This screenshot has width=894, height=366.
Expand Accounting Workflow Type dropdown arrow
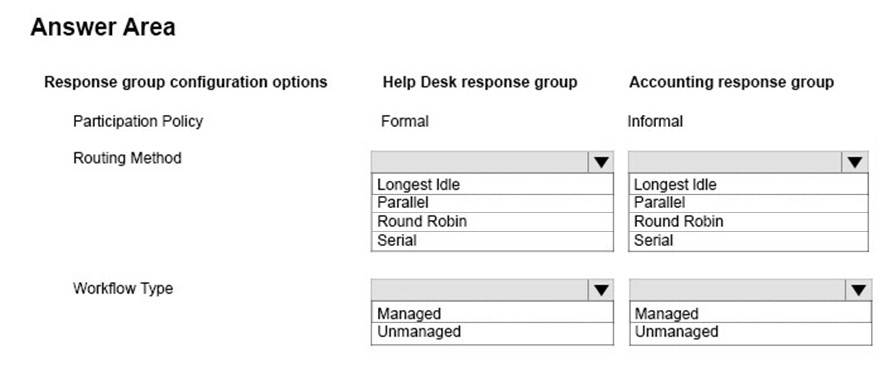(x=859, y=290)
